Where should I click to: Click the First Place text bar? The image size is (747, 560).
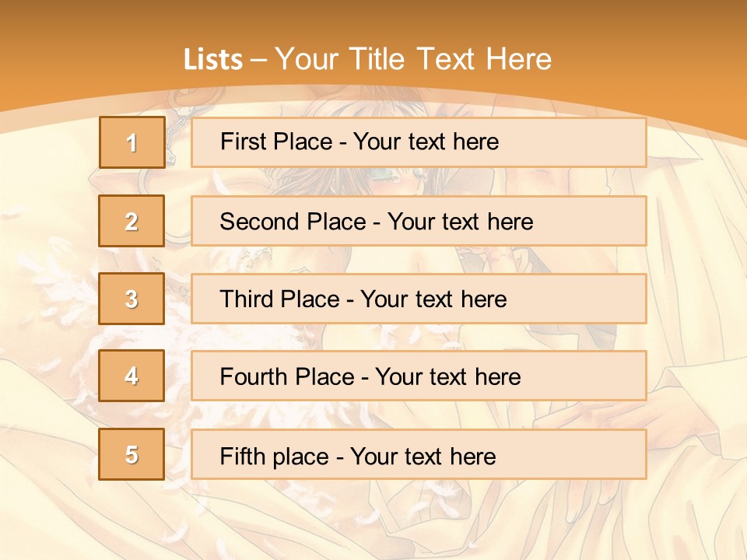(419, 142)
